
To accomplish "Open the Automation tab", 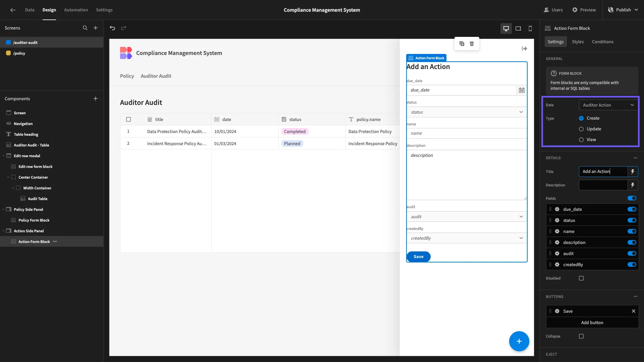I will [x=76, y=10].
